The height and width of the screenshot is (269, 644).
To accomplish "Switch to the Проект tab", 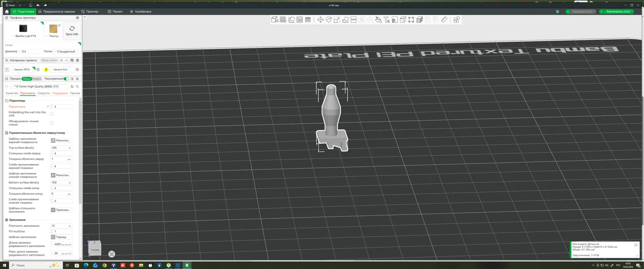I will pos(115,11).
